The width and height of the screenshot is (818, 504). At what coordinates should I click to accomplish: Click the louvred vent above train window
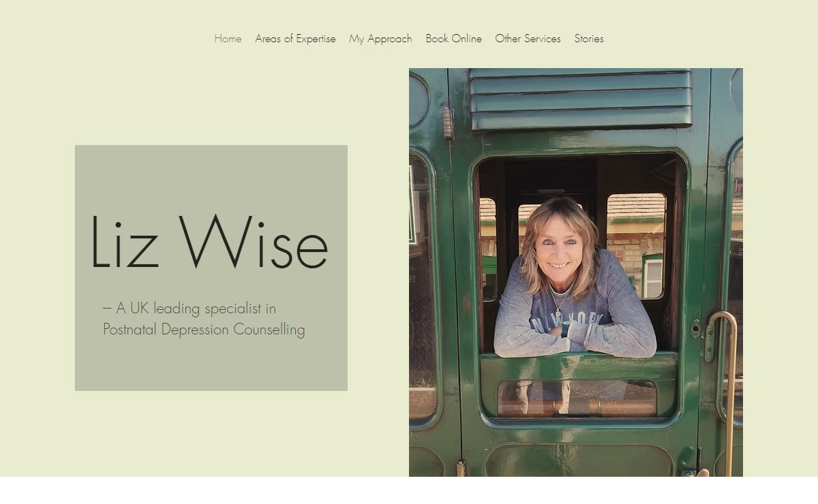pos(580,99)
